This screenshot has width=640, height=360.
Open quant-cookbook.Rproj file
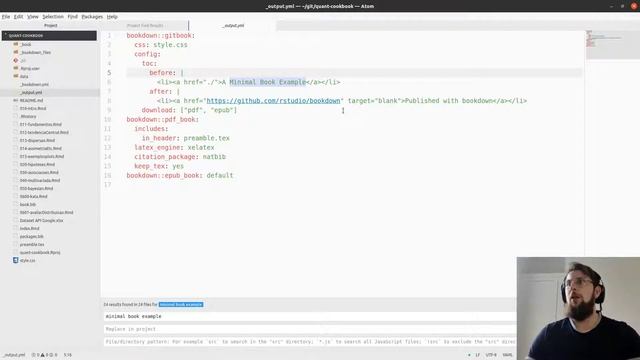[x=40, y=252]
